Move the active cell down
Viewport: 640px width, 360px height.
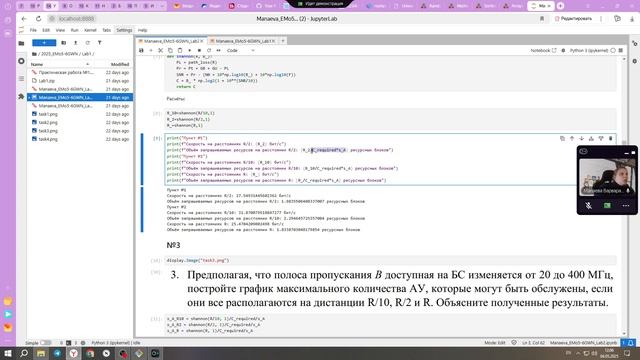[x=582, y=138]
